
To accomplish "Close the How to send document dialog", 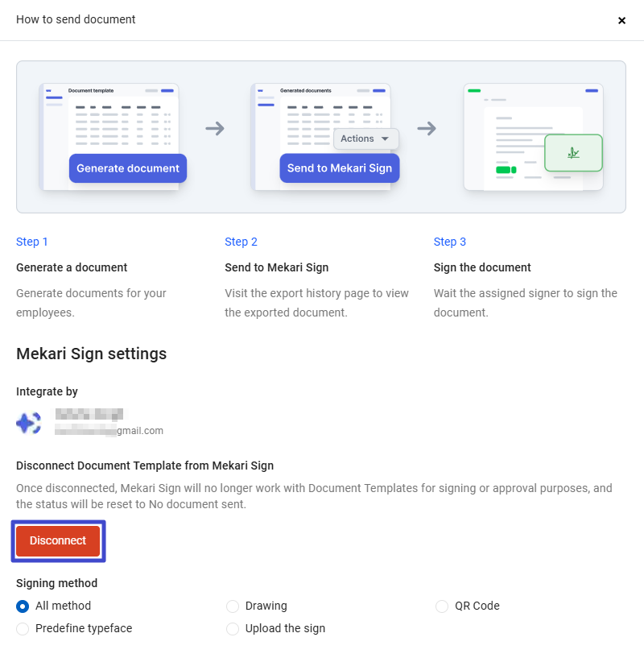I will (x=621, y=20).
